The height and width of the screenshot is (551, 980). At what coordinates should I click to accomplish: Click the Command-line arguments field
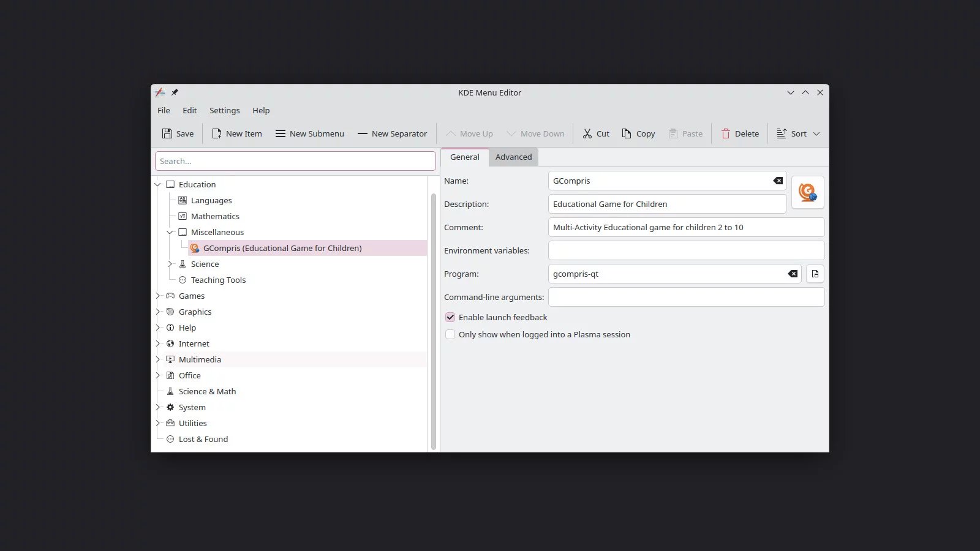(x=686, y=297)
